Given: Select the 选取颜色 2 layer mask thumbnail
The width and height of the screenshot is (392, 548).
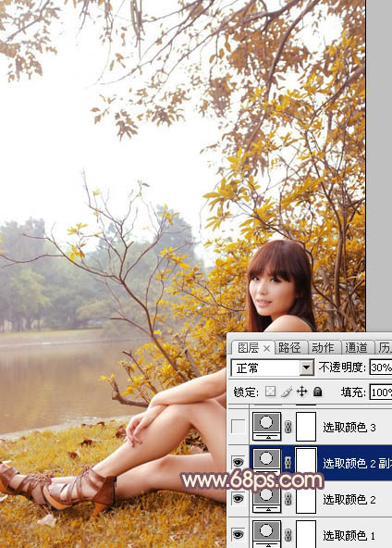Looking at the screenshot, I should (306, 499).
